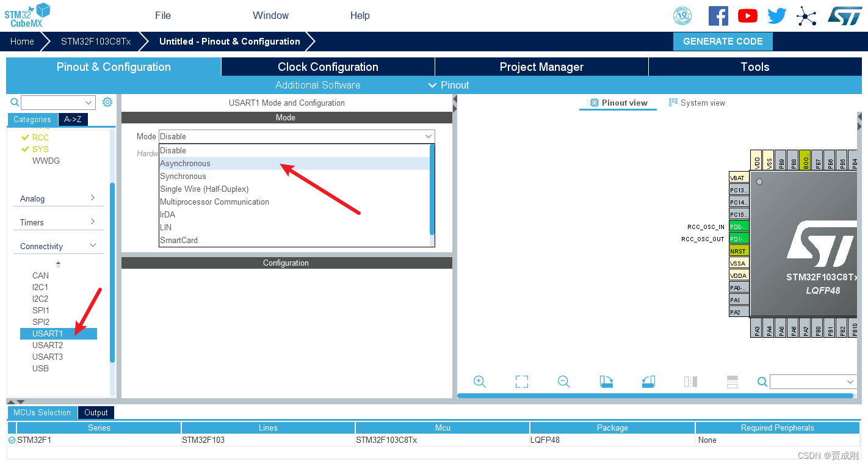This screenshot has width=868, height=466.
Task: Click the STM32CubeMX logo
Action: [27, 15]
